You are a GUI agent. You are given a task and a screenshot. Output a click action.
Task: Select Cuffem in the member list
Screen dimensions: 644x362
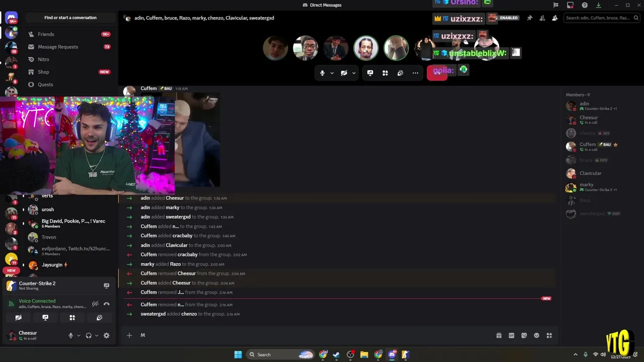pyautogui.click(x=602, y=146)
